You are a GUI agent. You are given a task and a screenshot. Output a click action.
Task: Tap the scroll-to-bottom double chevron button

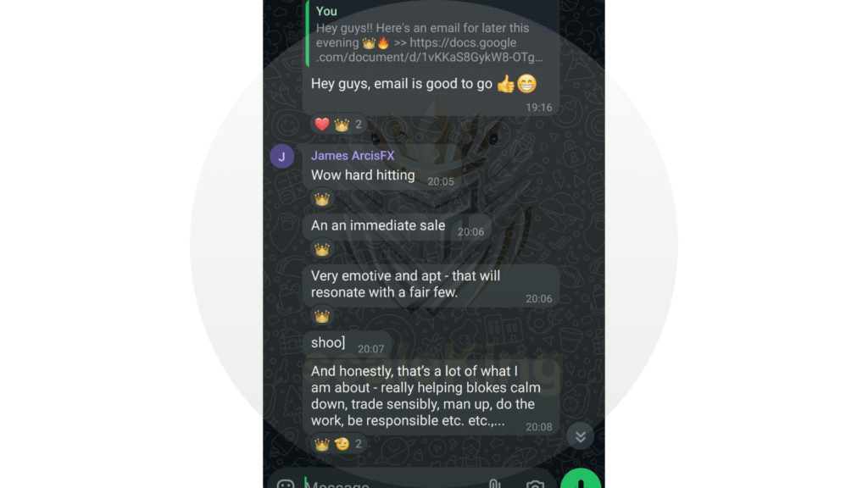click(580, 436)
